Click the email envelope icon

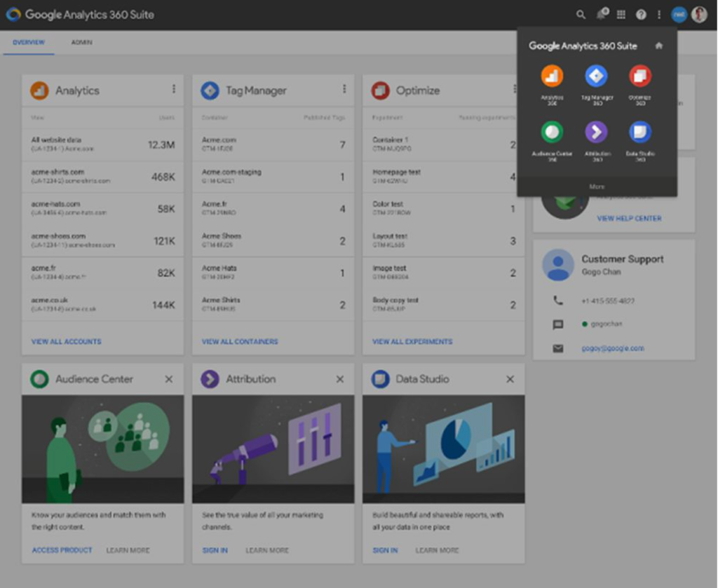pos(557,348)
